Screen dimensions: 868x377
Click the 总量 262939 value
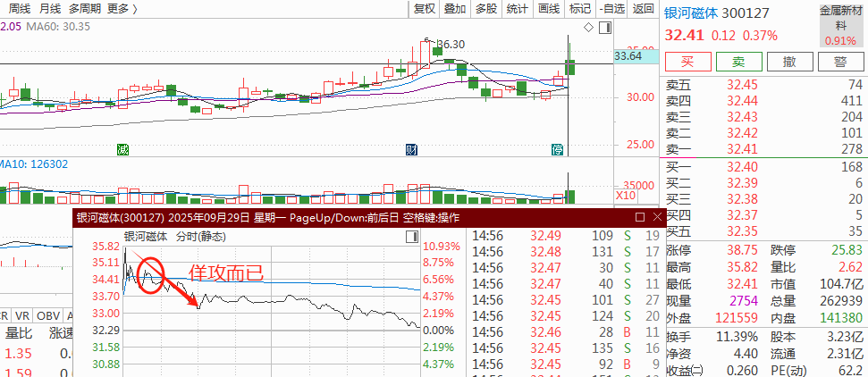840,301
